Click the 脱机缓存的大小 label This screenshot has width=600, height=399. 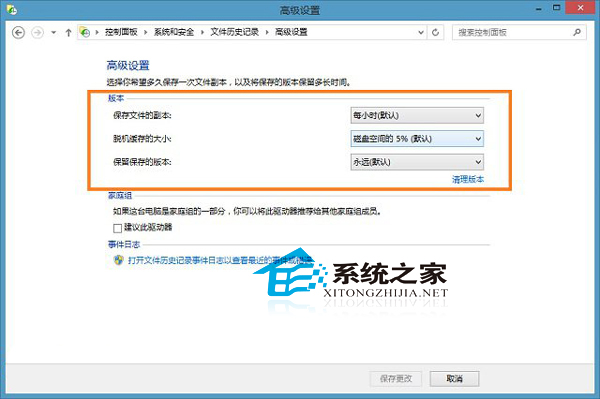tap(142, 138)
